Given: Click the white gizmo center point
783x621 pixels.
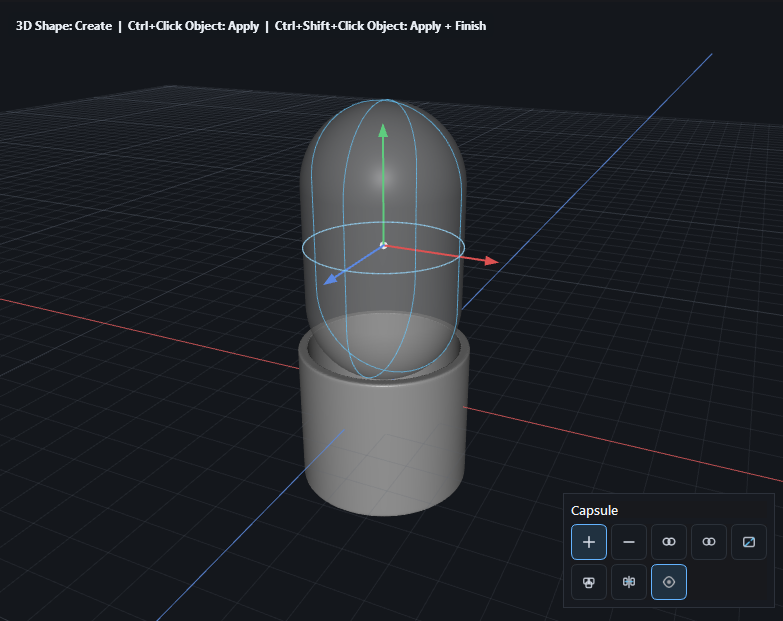Looking at the screenshot, I should pyautogui.click(x=384, y=245).
